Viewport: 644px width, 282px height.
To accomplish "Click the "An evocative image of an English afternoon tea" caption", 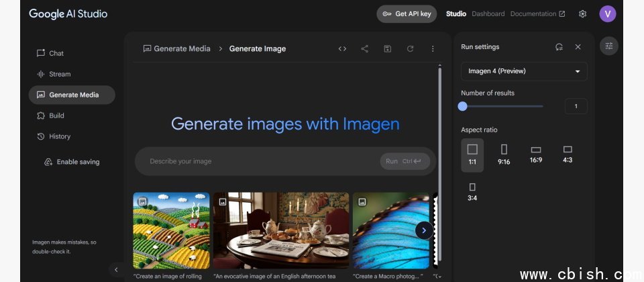I will pos(275,276).
